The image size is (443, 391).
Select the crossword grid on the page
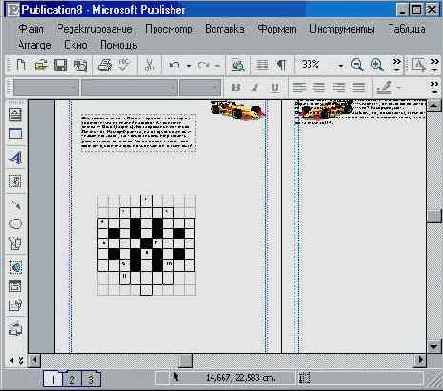(x=146, y=244)
